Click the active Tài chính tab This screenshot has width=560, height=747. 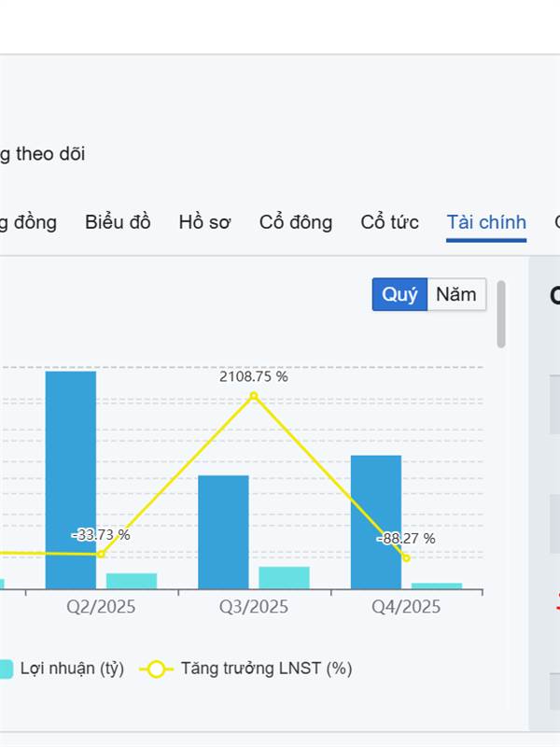click(485, 222)
